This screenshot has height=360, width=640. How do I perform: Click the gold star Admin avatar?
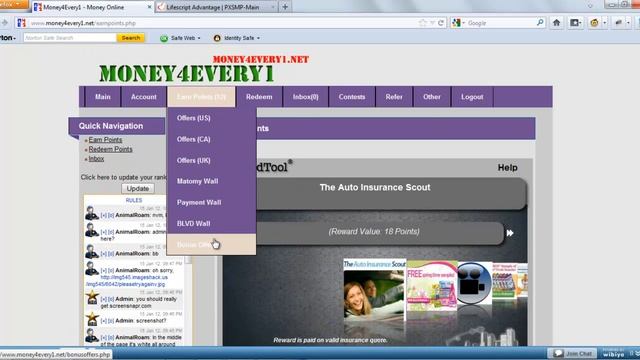92,297
